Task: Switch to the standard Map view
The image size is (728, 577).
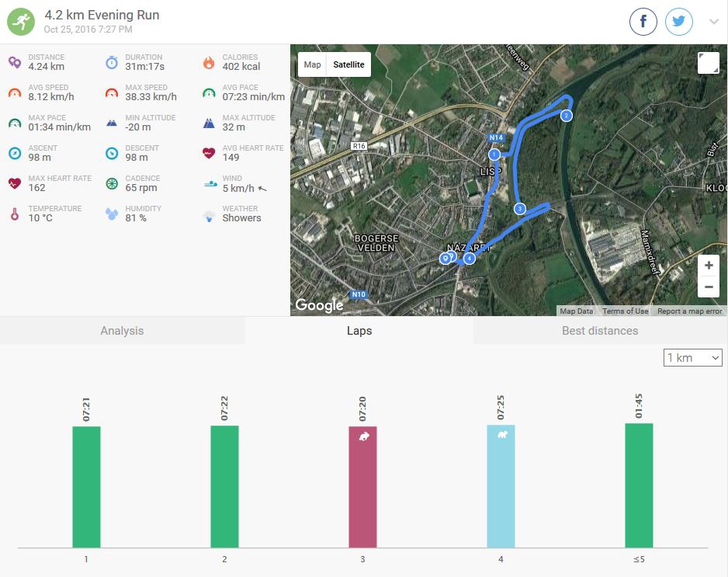Action: coord(312,65)
